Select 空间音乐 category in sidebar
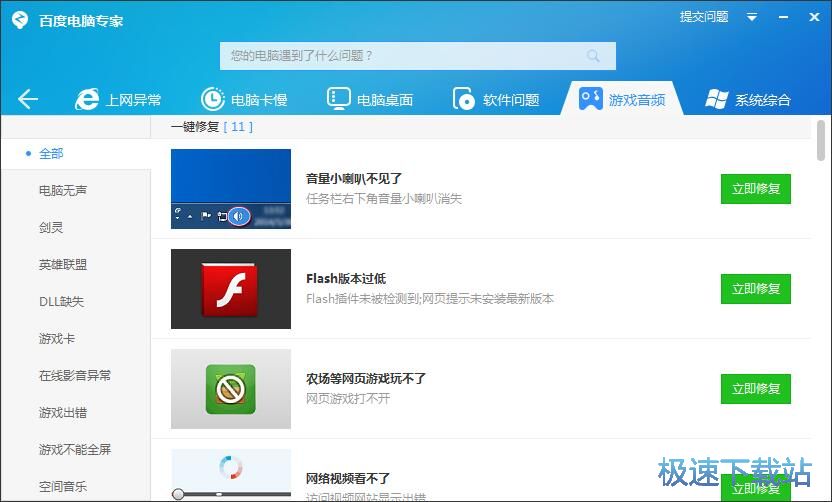The image size is (832, 502). coord(63,487)
